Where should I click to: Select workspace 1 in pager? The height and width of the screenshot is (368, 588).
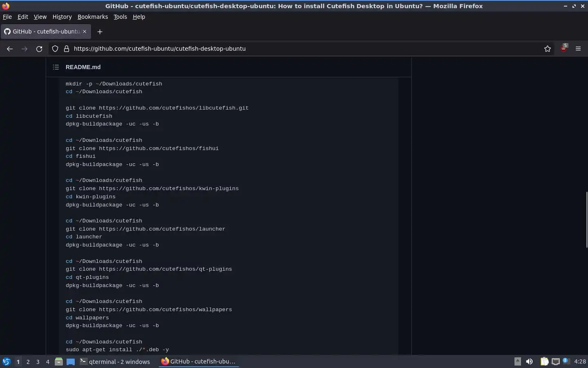coord(18,361)
